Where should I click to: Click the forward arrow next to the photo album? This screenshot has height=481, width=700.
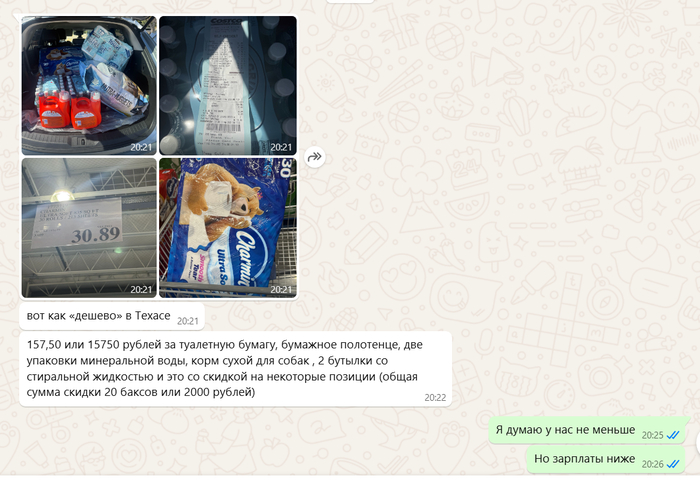pyautogui.click(x=315, y=157)
